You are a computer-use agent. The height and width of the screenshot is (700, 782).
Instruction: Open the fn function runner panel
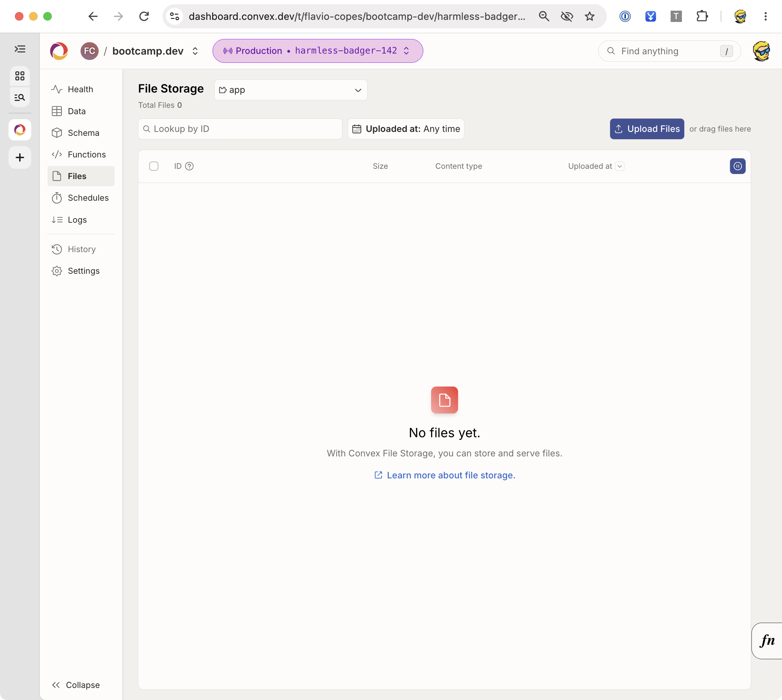pyautogui.click(x=767, y=640)
